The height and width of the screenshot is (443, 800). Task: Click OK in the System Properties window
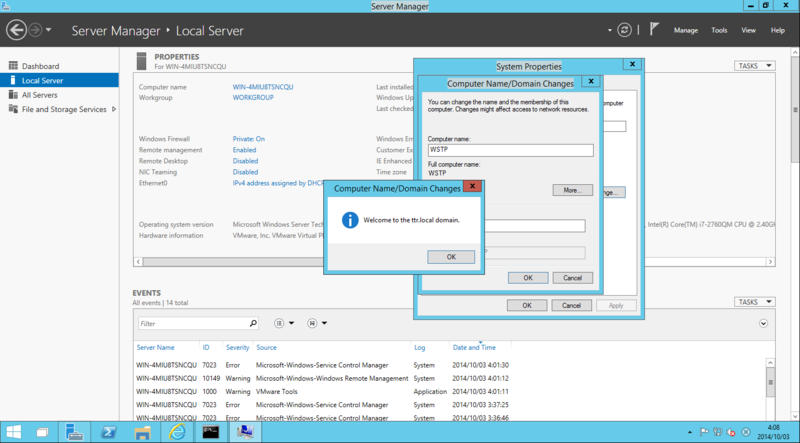click(527, 305)
